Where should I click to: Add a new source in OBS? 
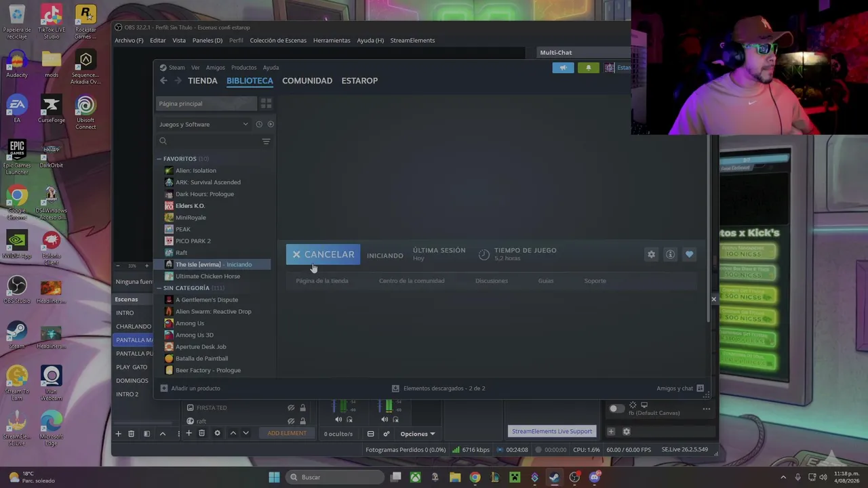click(x=189, y=433)
